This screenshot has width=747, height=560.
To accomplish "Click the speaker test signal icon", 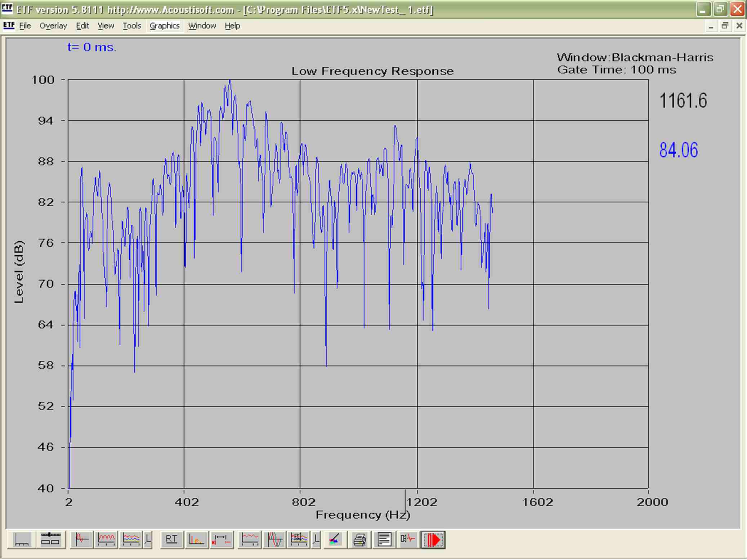I will pos(408,539).
